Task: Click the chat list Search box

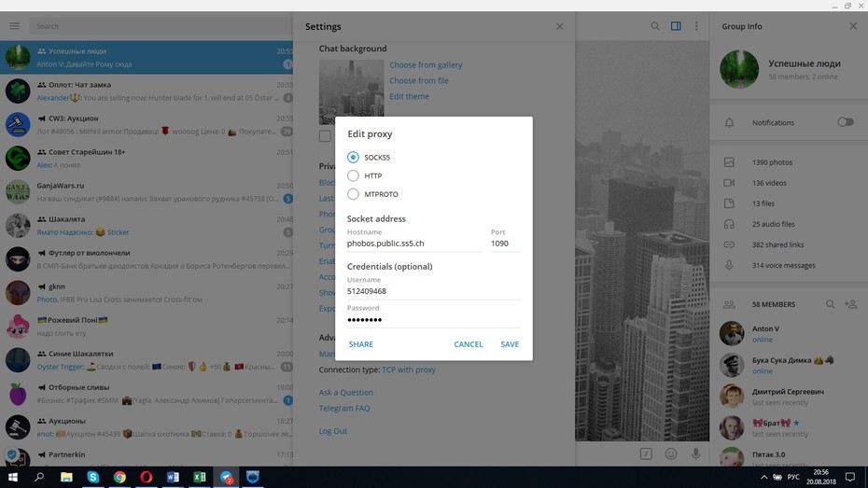Action: pos(161,26)
